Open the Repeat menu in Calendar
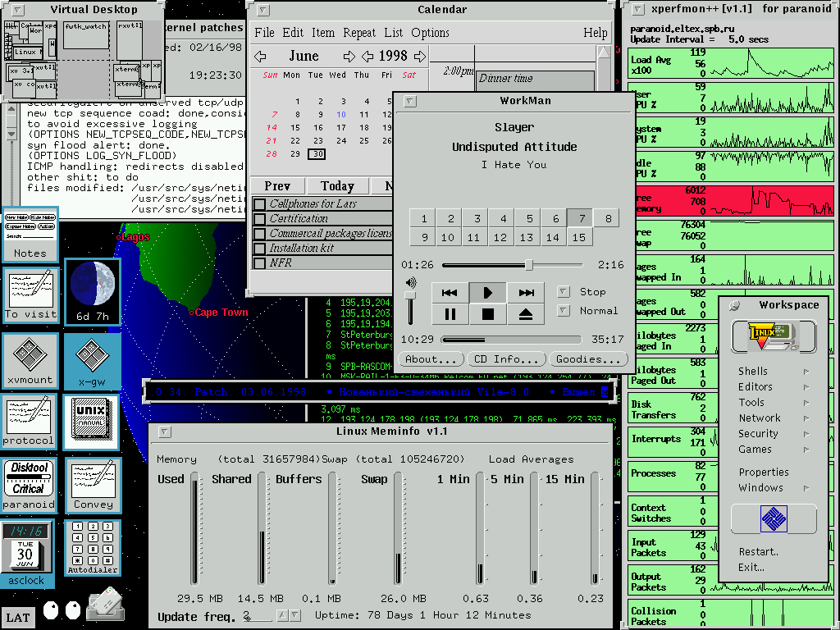 pos(359,33)
